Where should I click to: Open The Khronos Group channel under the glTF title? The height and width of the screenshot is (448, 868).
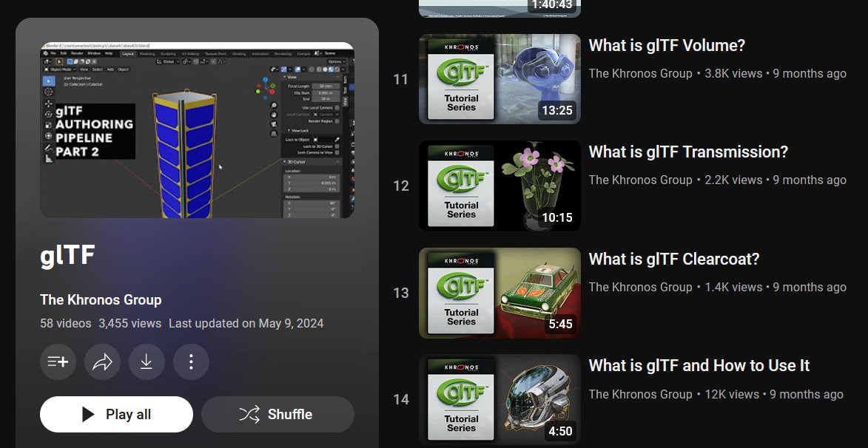(101, 299)
